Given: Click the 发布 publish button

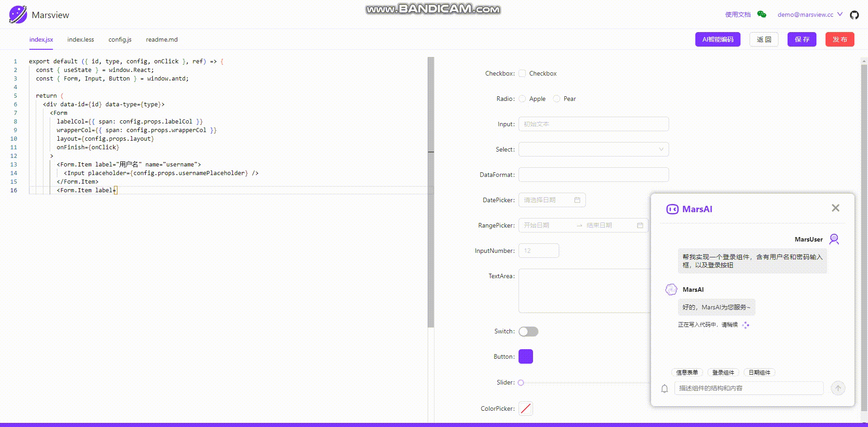Looking at the screenshot, I should pos(840,39).
